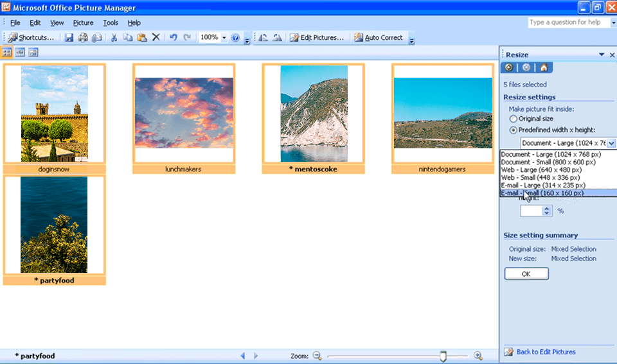Click the Print icon

(x=83, y=37)
